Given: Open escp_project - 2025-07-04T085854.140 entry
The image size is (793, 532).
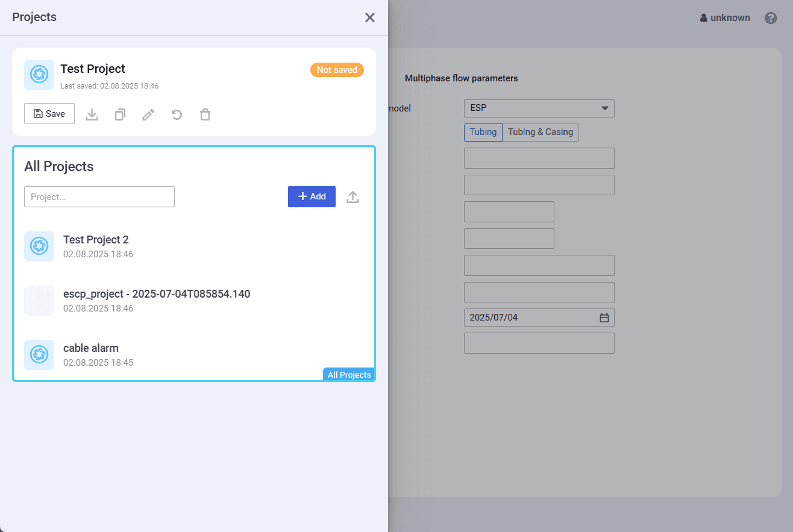Looking at the screenshot, I should click(x=157, y=294).
